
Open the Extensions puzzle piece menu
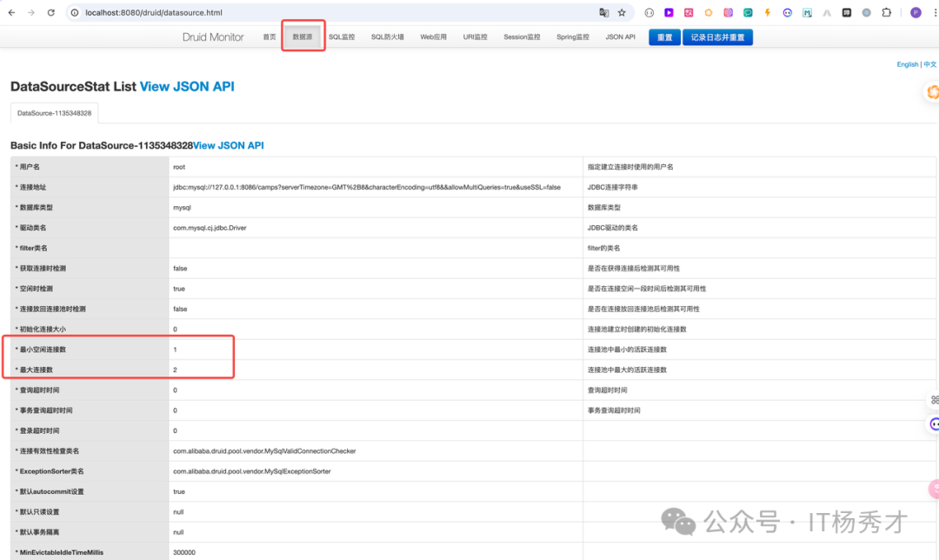(887, 12)
